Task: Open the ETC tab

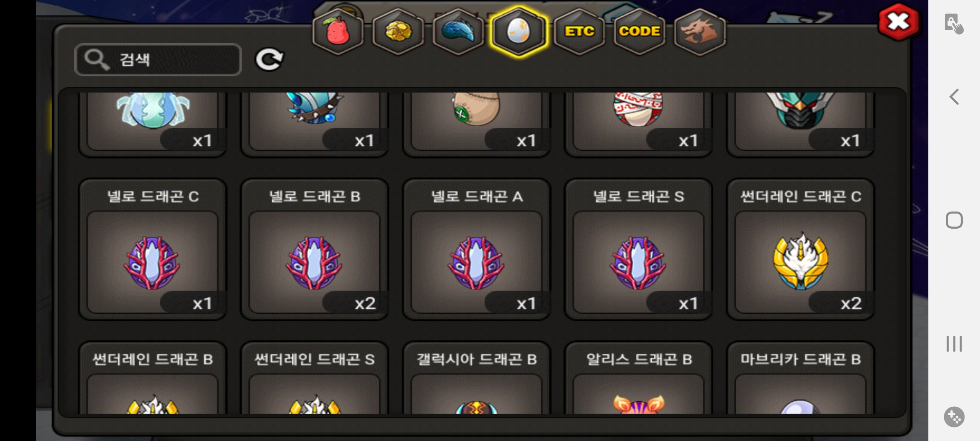Action: (579, 32)
